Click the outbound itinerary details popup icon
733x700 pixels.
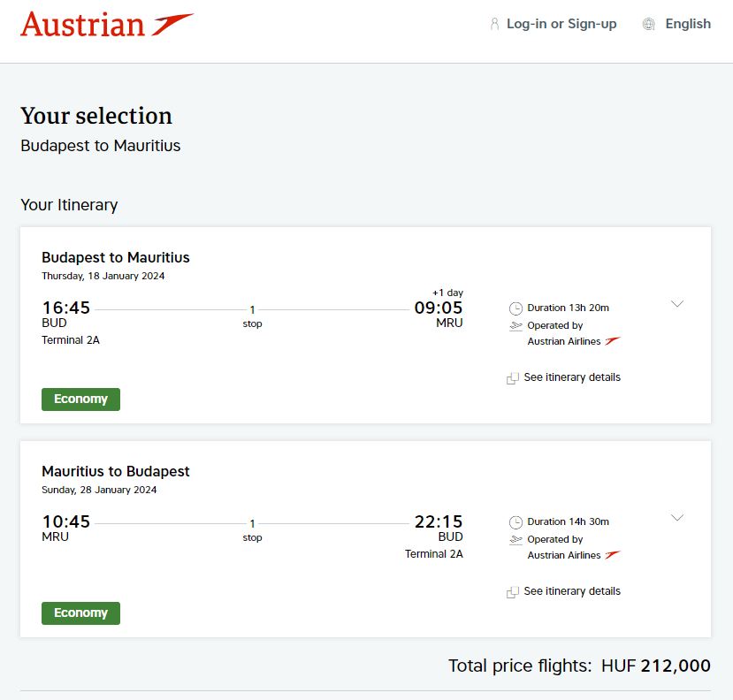512,378
